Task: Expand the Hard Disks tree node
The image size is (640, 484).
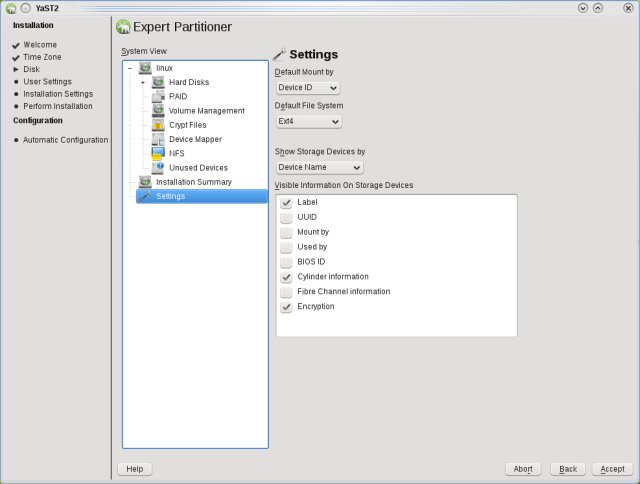Action: (143, 82)
